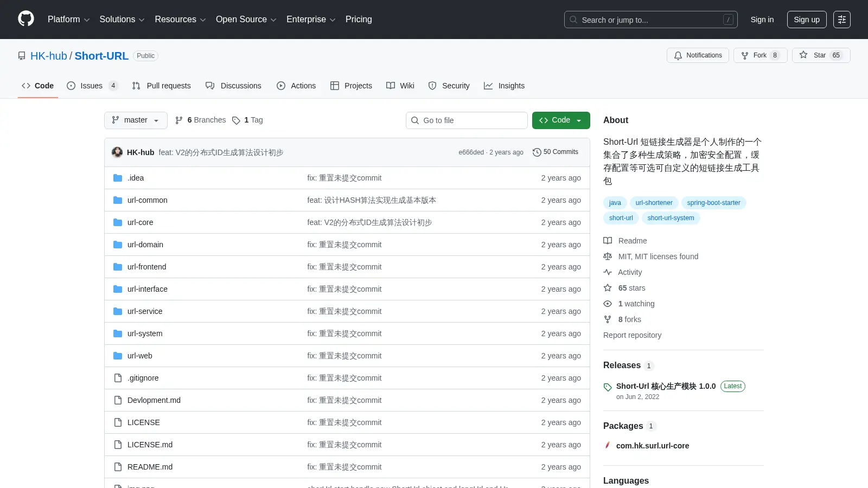Open the Insights tab
Viewport: 868px width, 488px height.
[x=504, y=86]
